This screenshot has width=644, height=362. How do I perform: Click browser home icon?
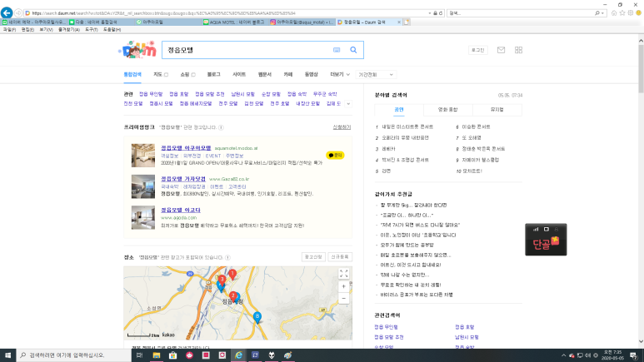614,13
